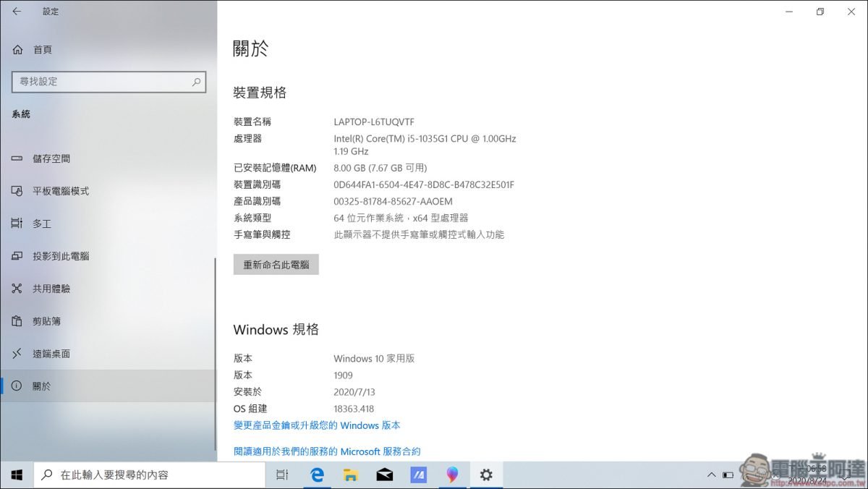Expand the system tray hidden icons chevron
The width and height of the screenshot is (868, 489).
711,475
